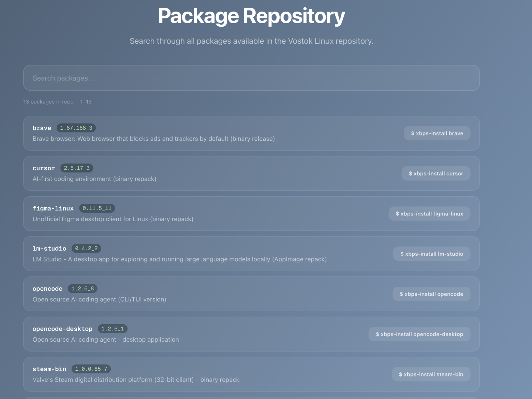532x399 pixels.
Task: Click the opencode version badge 1.2.6_8
Action: (x=83, y=288)
